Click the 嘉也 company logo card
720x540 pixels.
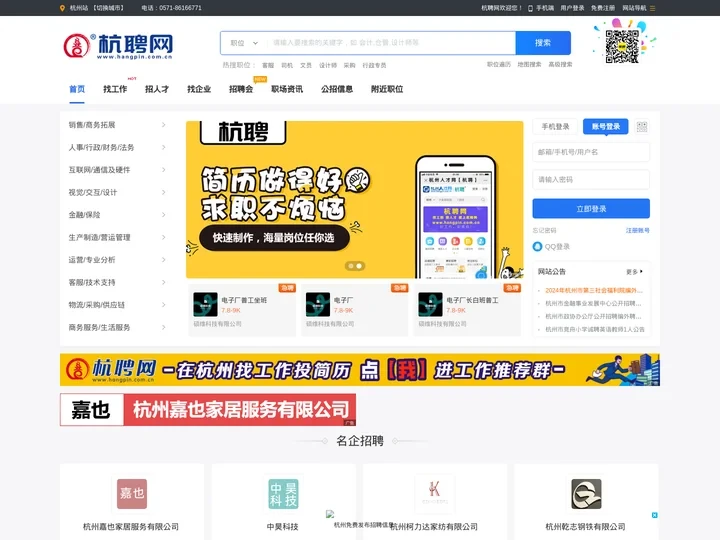tap(132, 494)
